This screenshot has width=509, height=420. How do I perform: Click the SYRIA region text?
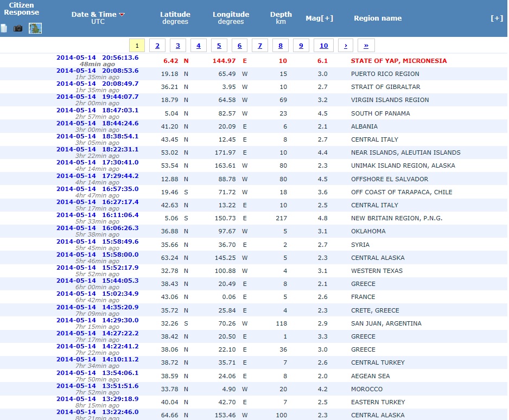[360, 245]
